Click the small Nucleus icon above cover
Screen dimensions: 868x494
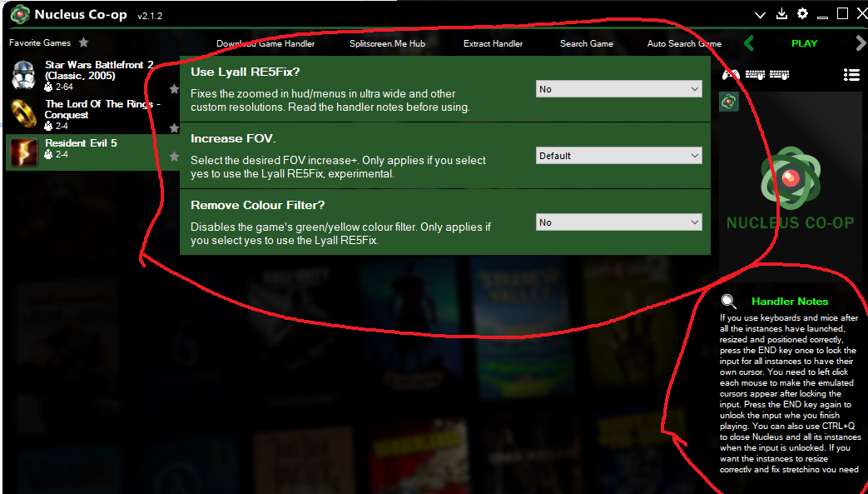[x=729, y=102]
